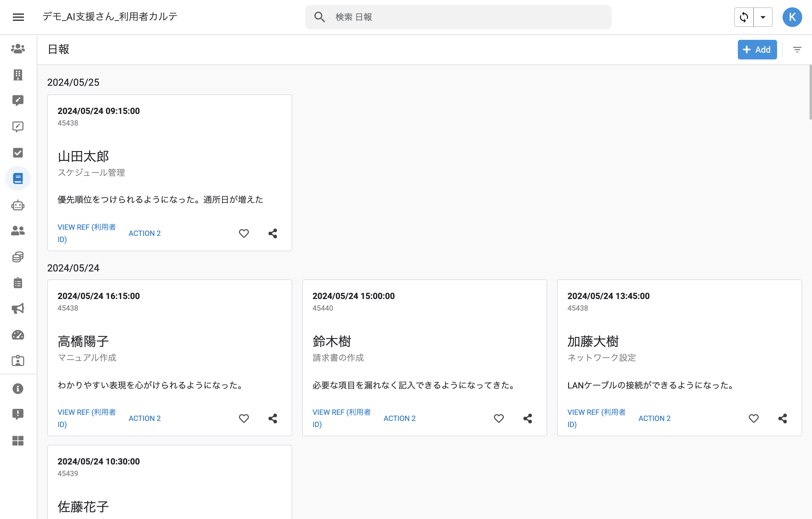Open the K user account menu
The height and width of the screenshot is (519, 812).
pos(792,17)
